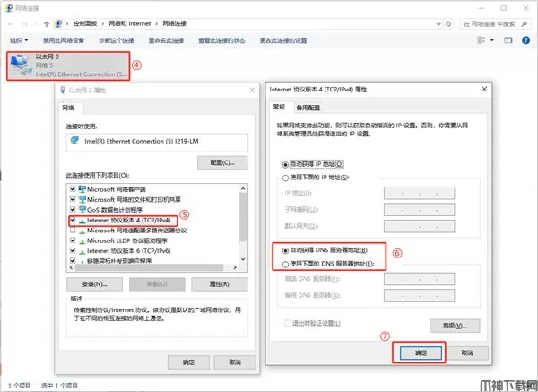Close the 以太网 2 属性 dialog

point(252,90)
